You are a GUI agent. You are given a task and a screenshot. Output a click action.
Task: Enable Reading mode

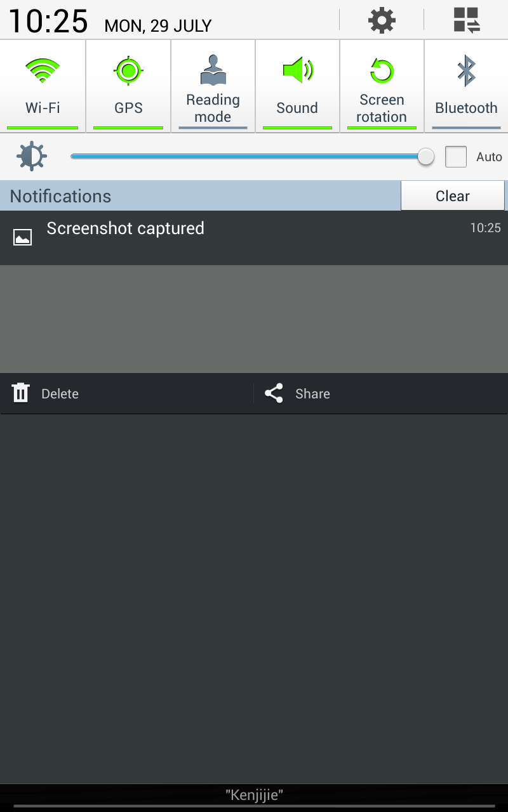pyautogui.click(x=213, y=86)
